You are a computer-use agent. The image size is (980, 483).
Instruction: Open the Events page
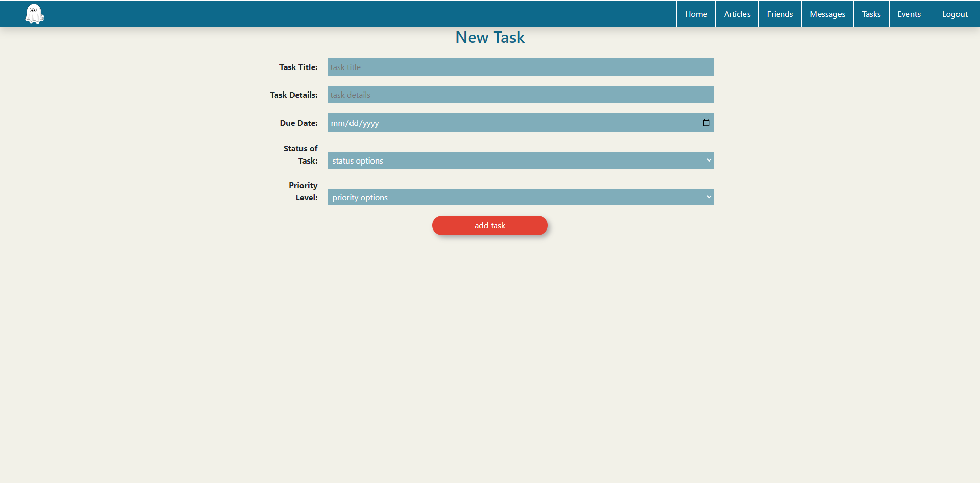pos(909,14)
